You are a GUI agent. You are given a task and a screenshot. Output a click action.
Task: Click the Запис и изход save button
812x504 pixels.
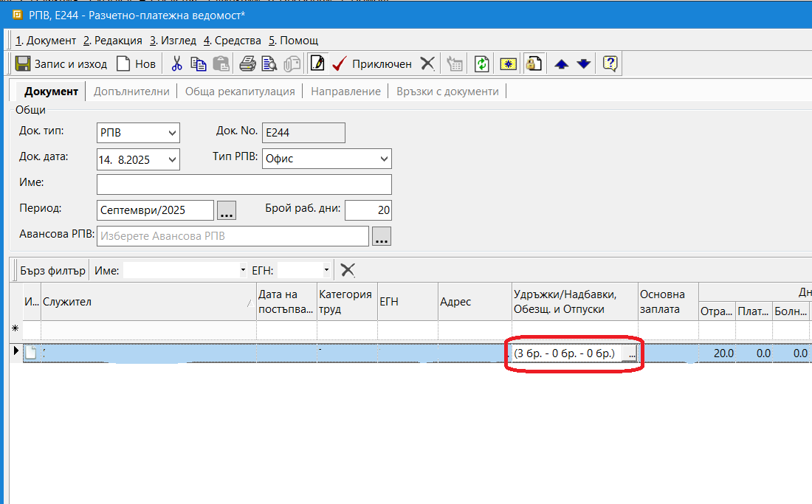[x=61, y=63]
